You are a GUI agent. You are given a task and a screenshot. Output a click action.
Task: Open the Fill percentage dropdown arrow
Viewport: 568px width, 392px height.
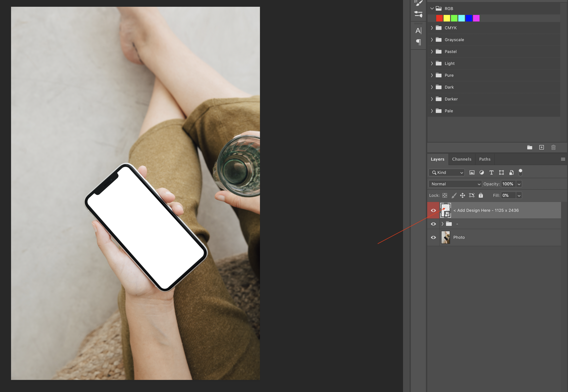point(519,196)
